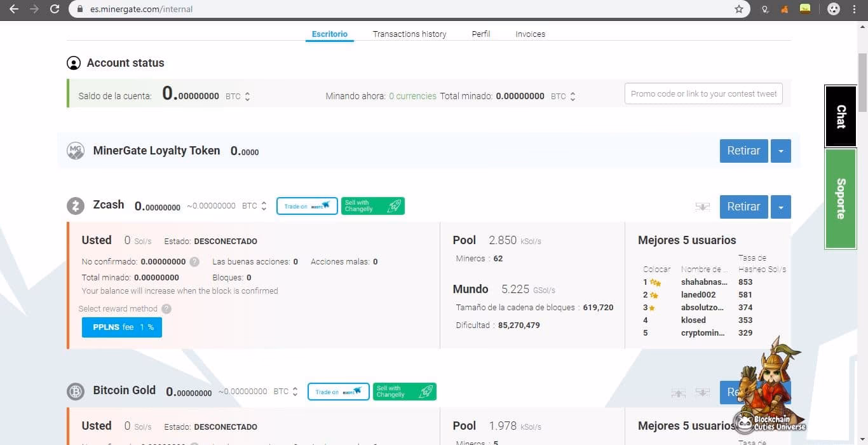Click the Zcash download icon left of Retirar
The width and height of the screenshot is (868, 445).
click(x=702, y=207)
